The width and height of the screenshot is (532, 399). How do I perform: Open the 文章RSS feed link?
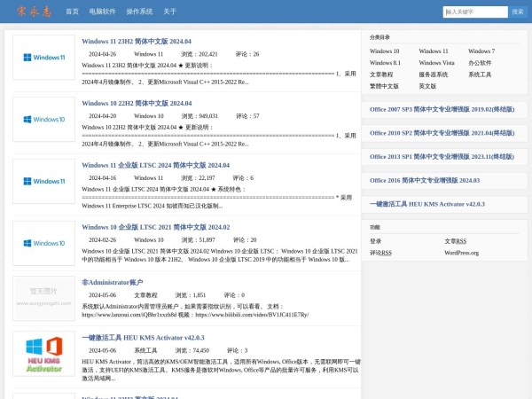(x=456, y=241)
